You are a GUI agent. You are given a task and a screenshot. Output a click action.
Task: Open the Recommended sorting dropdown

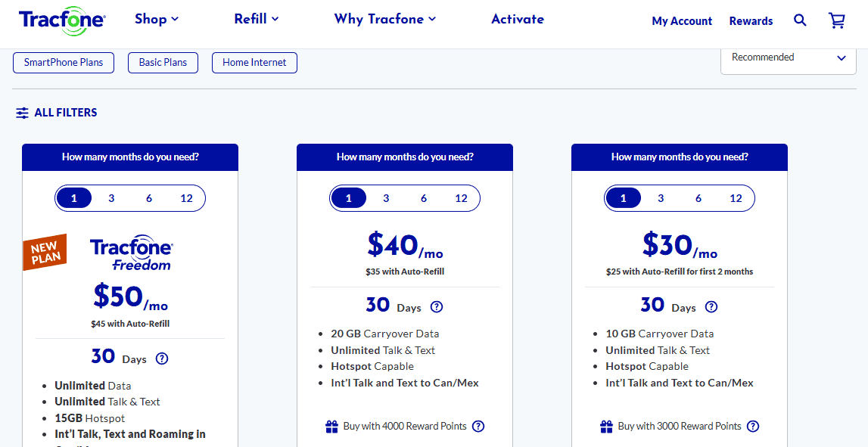pyautogui.click(x=788, y=57)
